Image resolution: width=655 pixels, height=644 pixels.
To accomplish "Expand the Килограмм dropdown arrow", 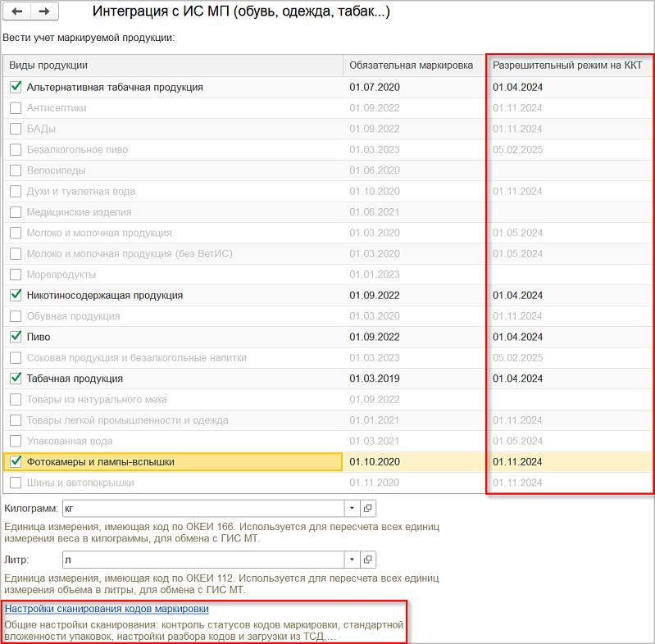I will tap(352, 508).
